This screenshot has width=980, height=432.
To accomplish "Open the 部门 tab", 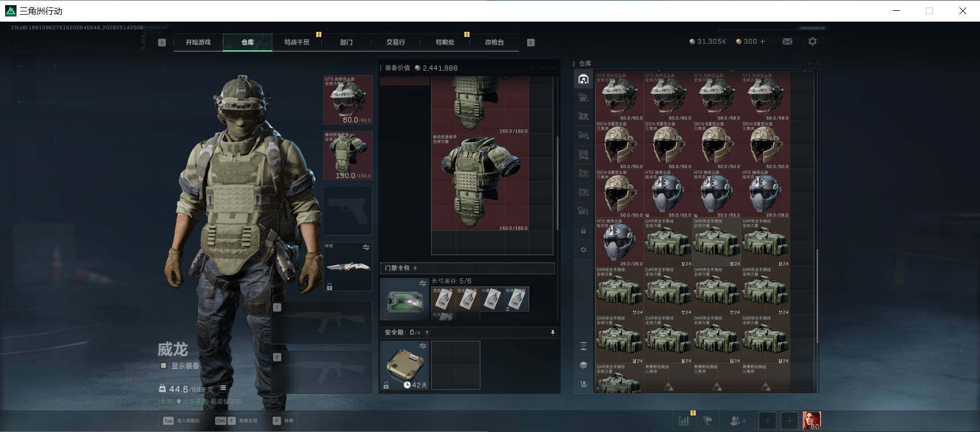I will [346, 42].
